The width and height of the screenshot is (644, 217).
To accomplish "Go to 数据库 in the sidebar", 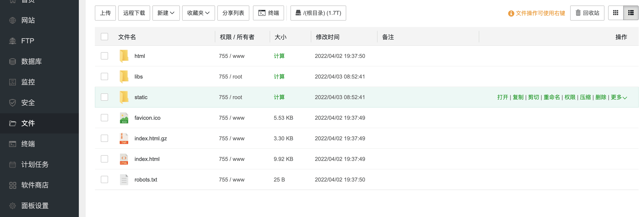I will [x=31, y=61].
